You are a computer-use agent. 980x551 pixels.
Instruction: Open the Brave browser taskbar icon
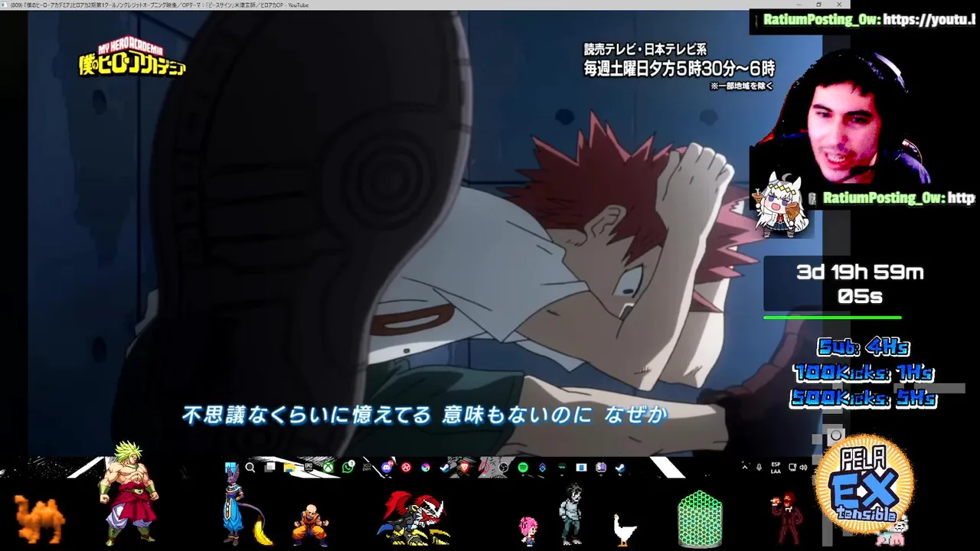464,468
